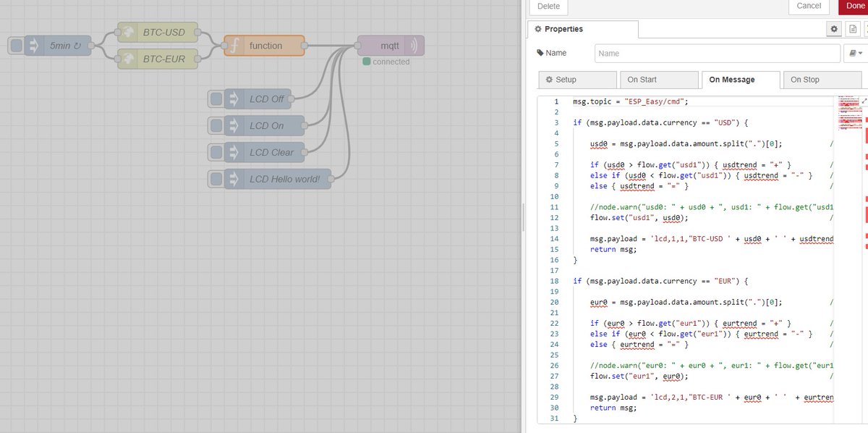The image size is (868, 433).
Task: Open node properties gear icon
Action: coord(834,29)
